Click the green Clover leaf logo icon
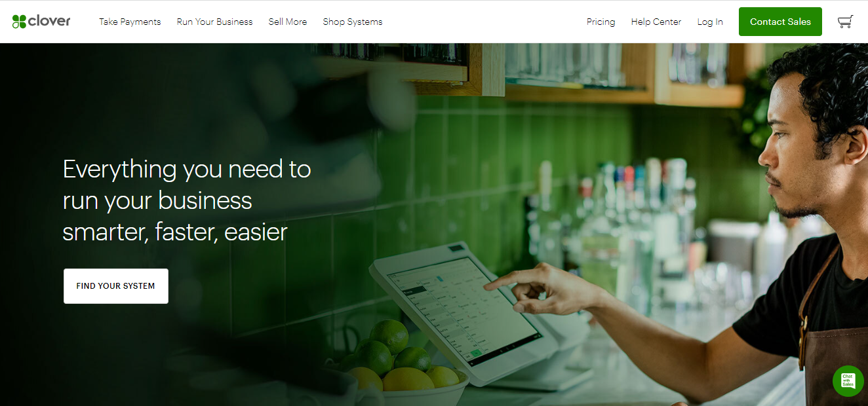The image size is (868, 406). [19, 22]
